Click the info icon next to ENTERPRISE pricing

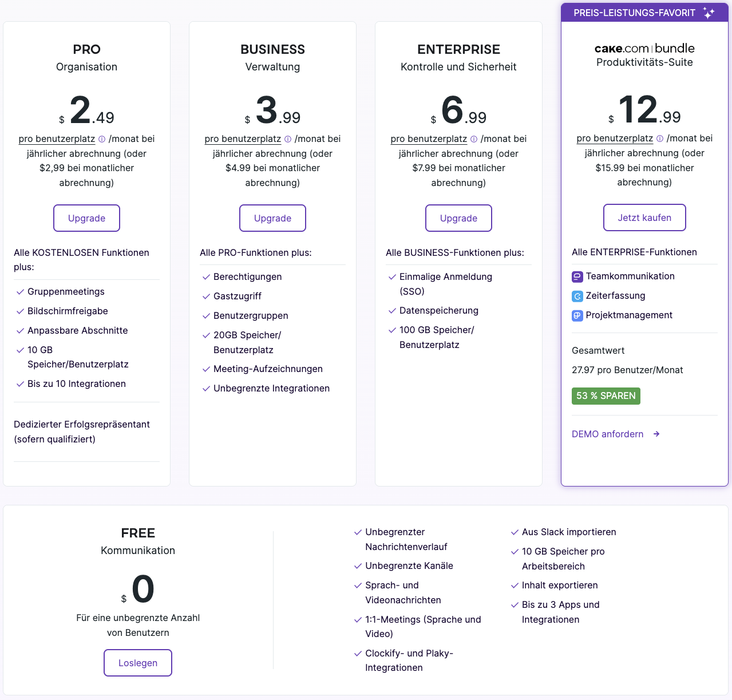pyautogui.click(x=474, y=139)
